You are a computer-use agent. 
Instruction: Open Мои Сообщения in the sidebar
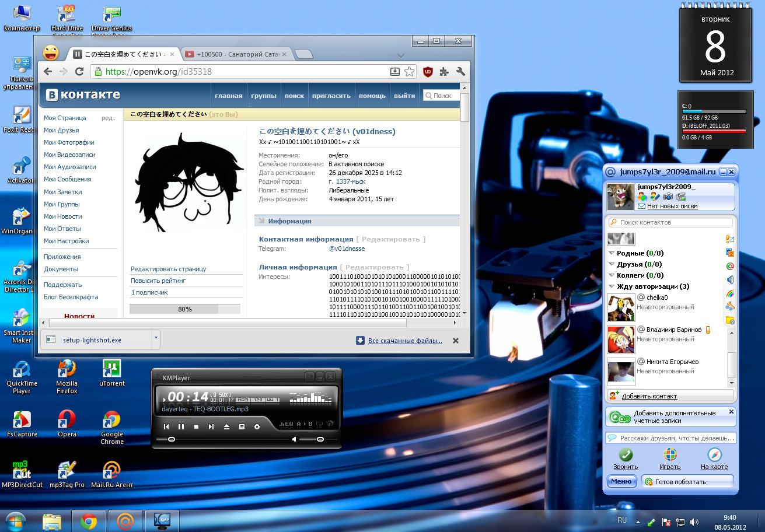68,179
